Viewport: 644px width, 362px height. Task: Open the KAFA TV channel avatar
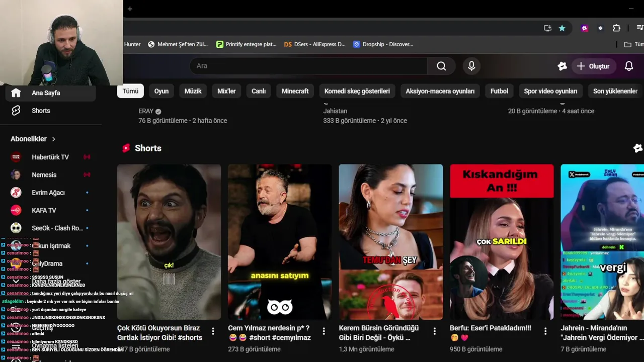[x=16, y=210]
